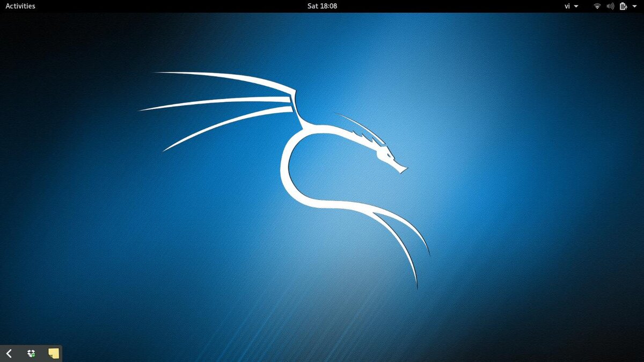This screenshot has width=644, height=362.
Task: Collapse the tray with the left chevron
Action: coord(9,353)
